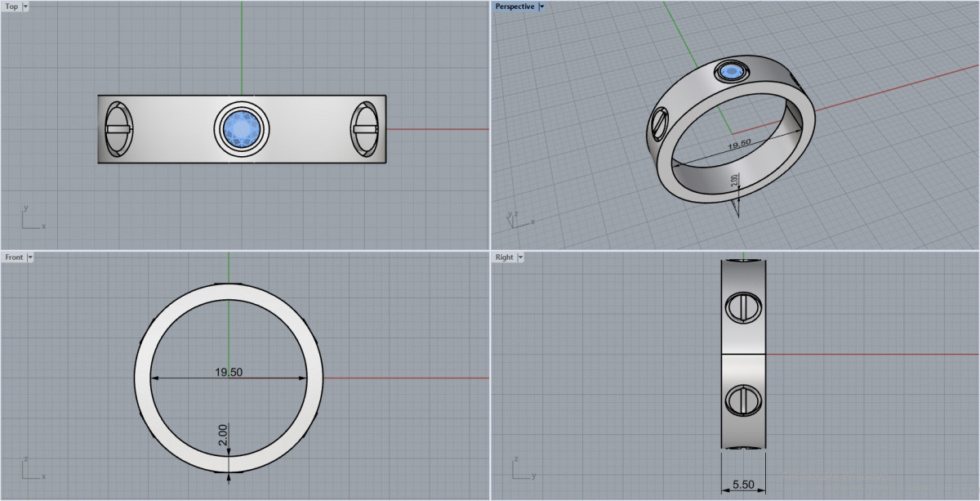The height and width of the screenshot is (501, 980).
Task: Select the blue gemstone in Top view
Action: pos(242,129)
